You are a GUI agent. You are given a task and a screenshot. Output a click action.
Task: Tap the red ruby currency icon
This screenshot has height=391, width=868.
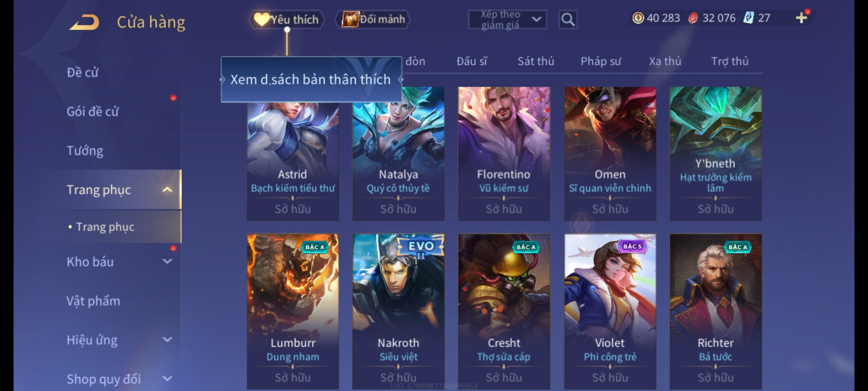point(693,18)
